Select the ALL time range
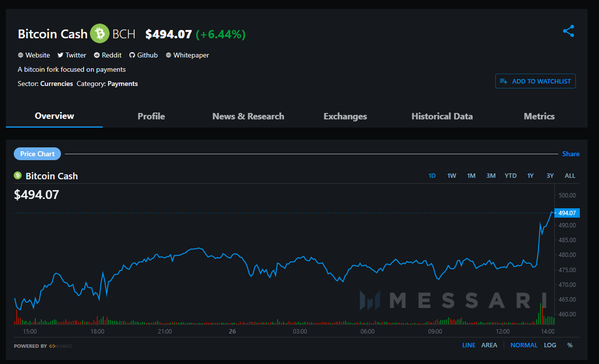599x364 pixels. [x=570, y=175]
